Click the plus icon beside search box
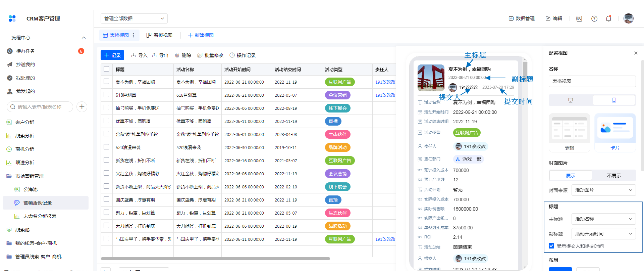The height and width of the screenshot is (271, 644). 82,107
